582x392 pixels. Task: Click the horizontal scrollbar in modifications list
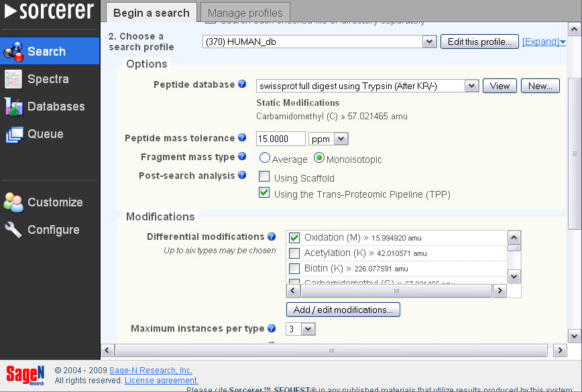click(x=396, y=291)
